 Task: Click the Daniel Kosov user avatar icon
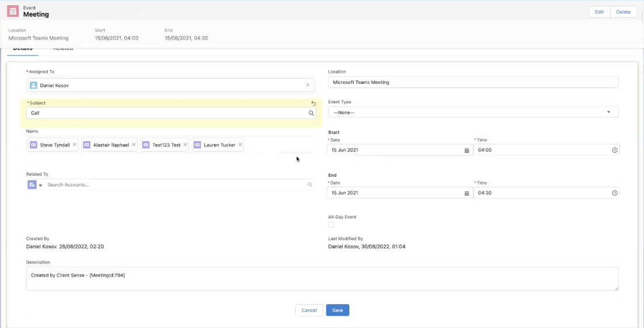click(x=34, y=85)
